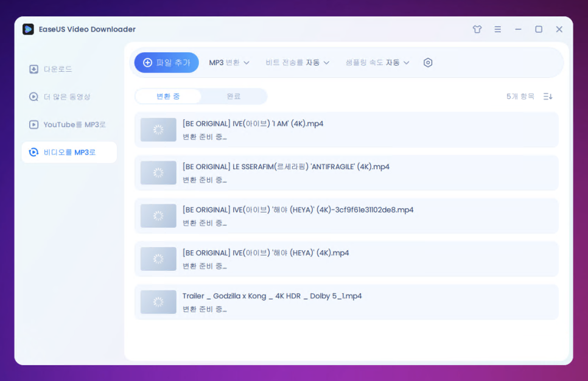Screen dimensions: 588x381
Task: Click the 다운로드 sidebar download icon
Action: (33, 69)
